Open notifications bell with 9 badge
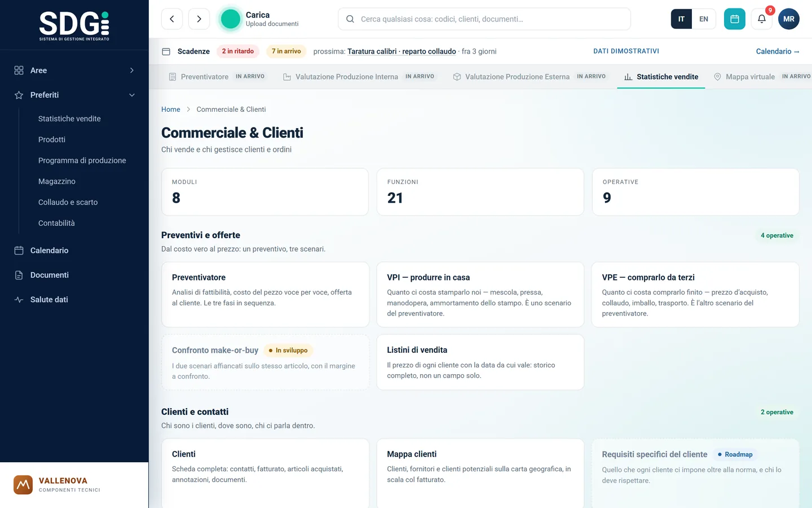This screenshot has width=812, height=508. point(762,19)
